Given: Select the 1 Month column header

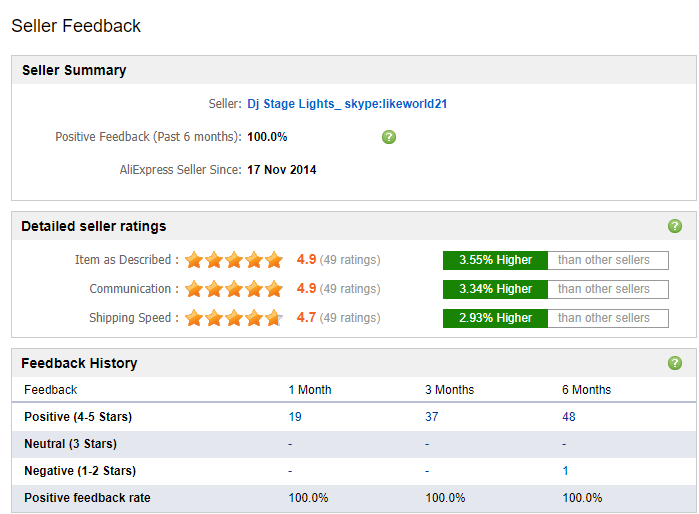Looking at the screenshot, I should [310, 390].
